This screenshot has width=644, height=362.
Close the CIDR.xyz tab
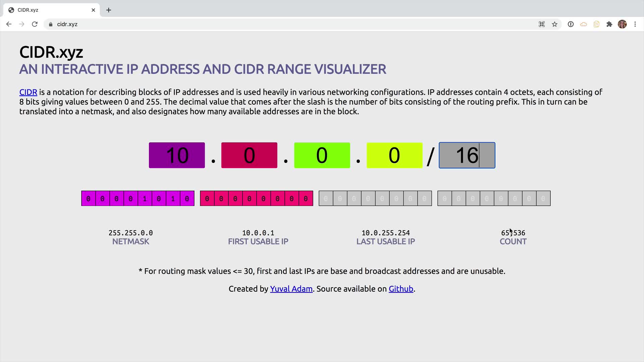coord(93,10)
